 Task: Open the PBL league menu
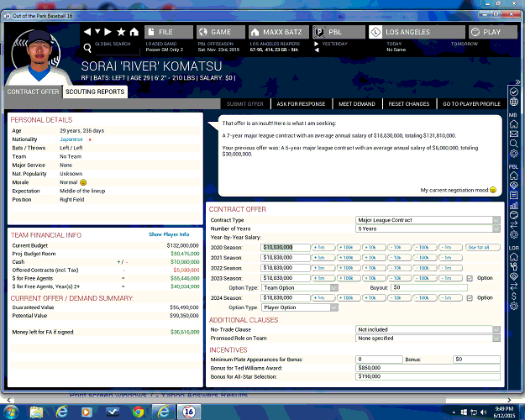339,32
